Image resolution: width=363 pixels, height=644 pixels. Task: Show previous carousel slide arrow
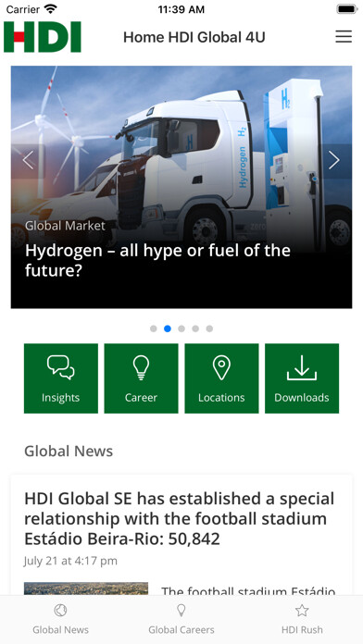(x=28, y=160)
